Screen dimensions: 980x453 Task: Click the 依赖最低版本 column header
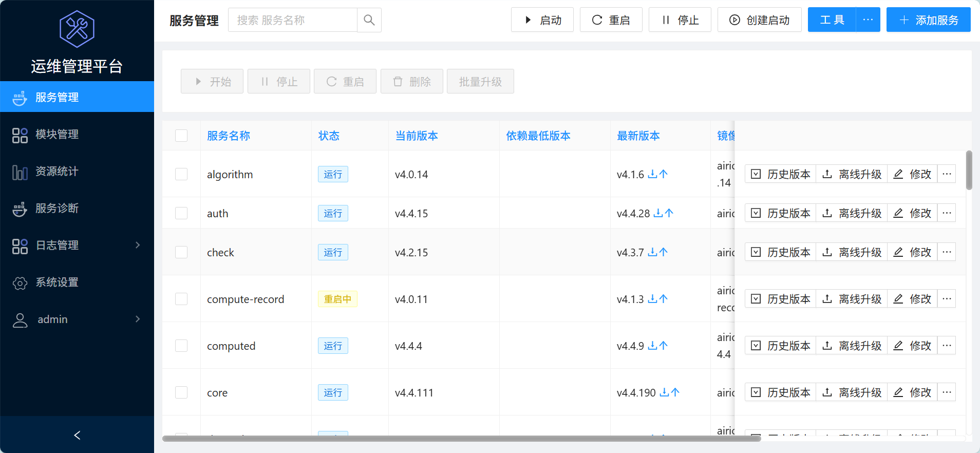538,136
